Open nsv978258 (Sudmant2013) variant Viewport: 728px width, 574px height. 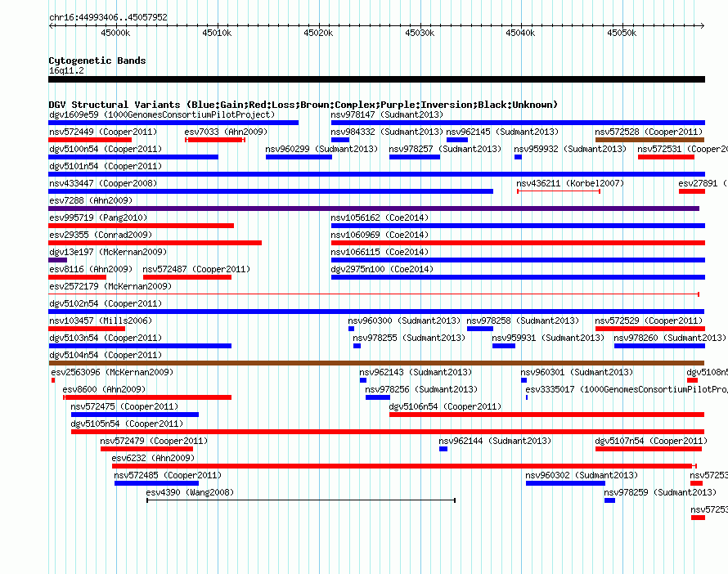523,321
